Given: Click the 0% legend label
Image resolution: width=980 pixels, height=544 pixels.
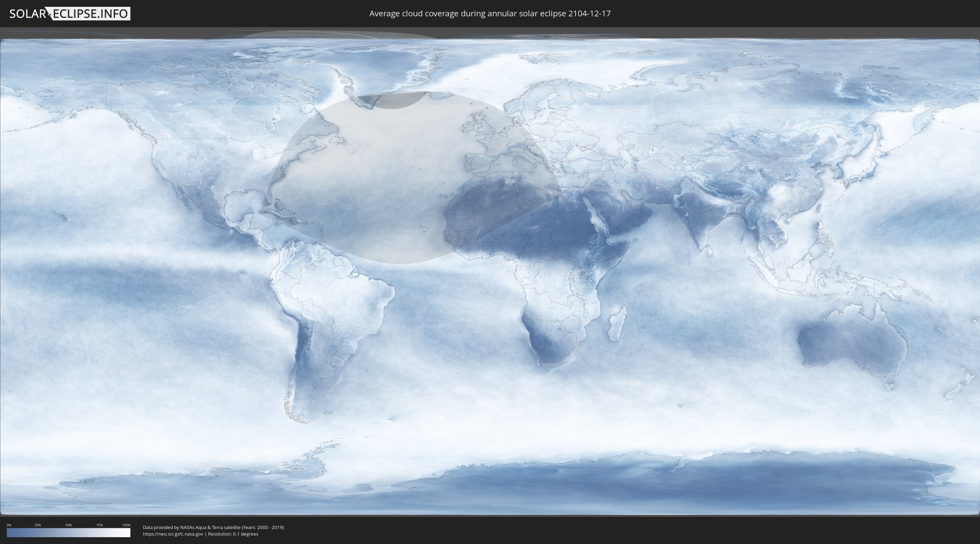Looking at the screenshot, I should (x=9, y=525).
